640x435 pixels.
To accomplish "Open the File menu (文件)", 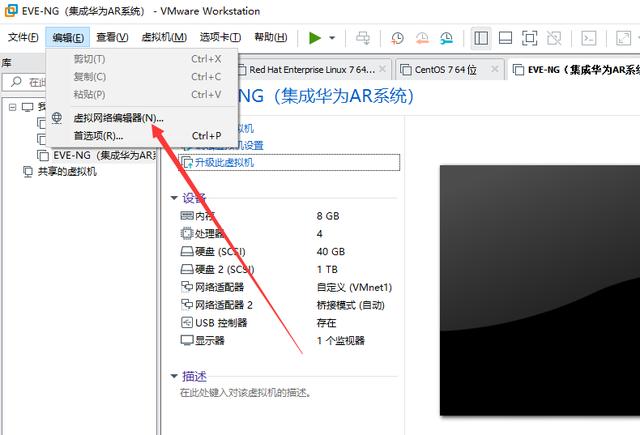I will [23, 38].
